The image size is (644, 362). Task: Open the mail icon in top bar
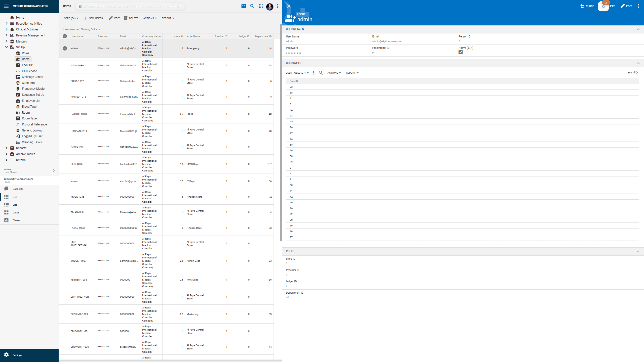(244, 6)
